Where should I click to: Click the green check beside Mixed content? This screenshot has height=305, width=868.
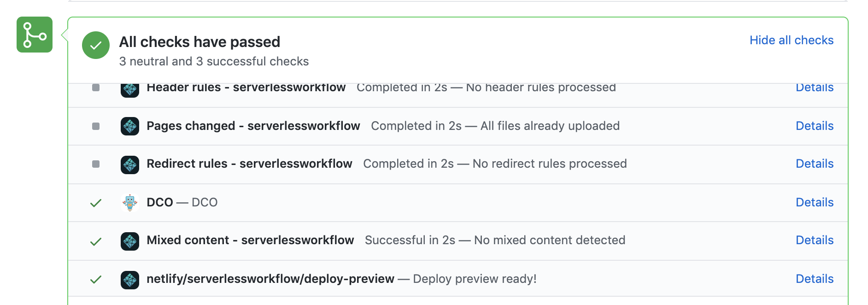point(95,240)
